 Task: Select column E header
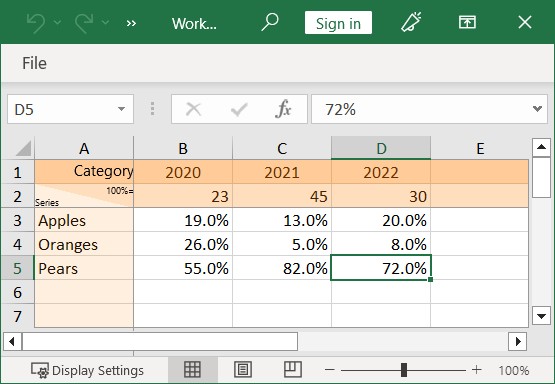(480, 148)
